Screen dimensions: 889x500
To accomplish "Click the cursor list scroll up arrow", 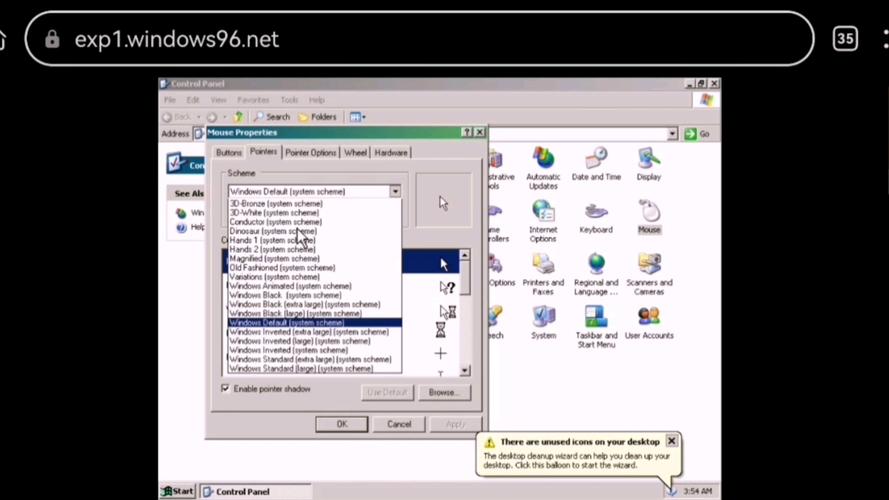I will 464,255.
